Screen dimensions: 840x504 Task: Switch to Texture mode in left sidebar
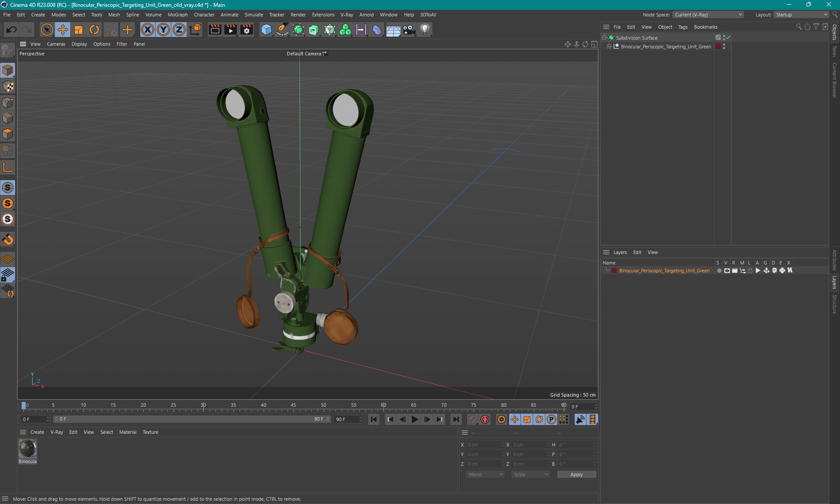pyautogui.click(x=8, y=86)
